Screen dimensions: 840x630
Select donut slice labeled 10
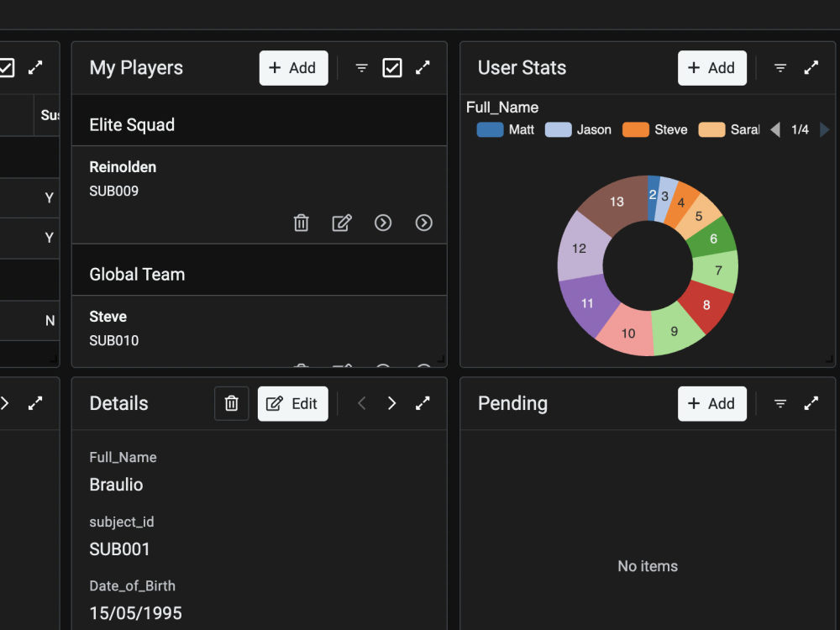628,333
